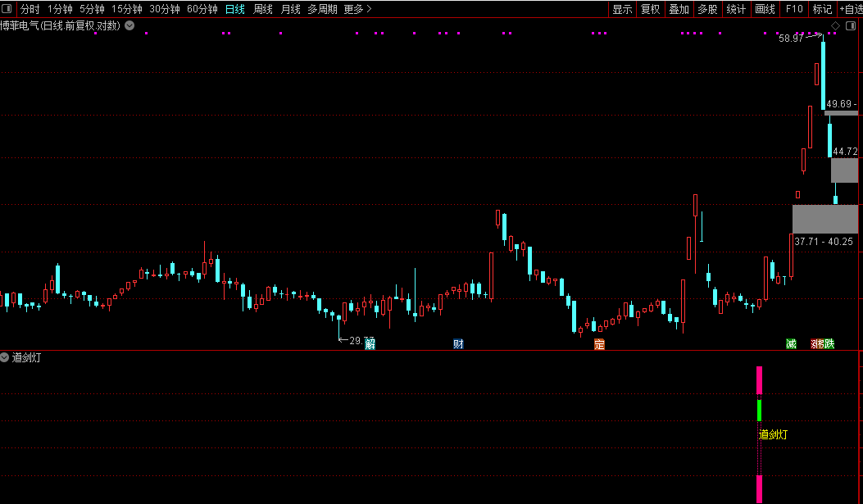
Task: Click the tall cyan candle at 58.97 peak
Action: (x=824, y=75)
